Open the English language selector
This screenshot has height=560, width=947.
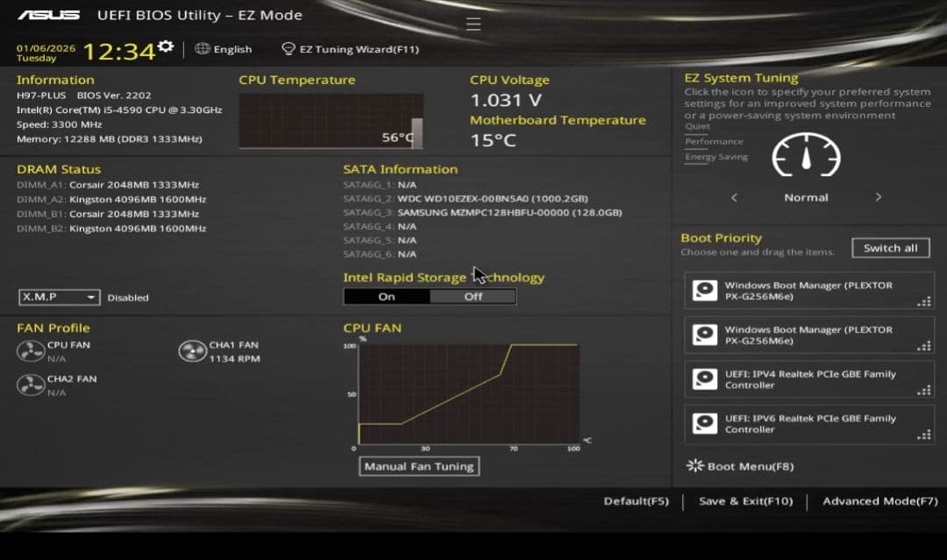point(224,49)
